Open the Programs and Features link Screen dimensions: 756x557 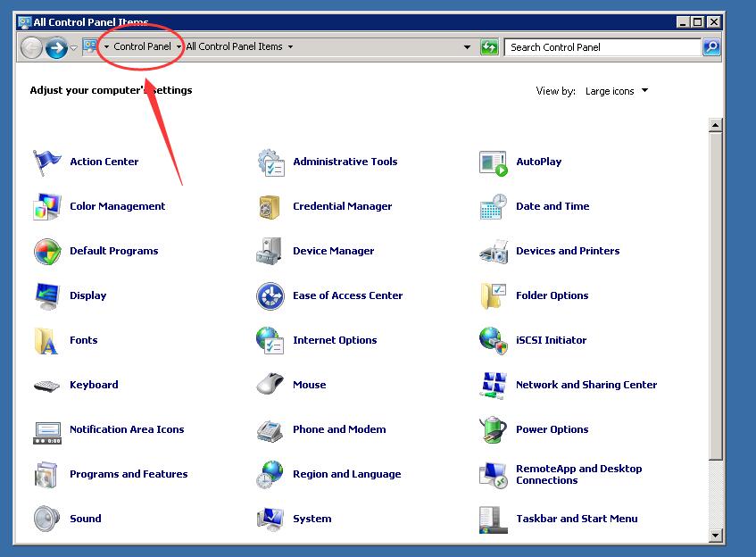point(129,474)
